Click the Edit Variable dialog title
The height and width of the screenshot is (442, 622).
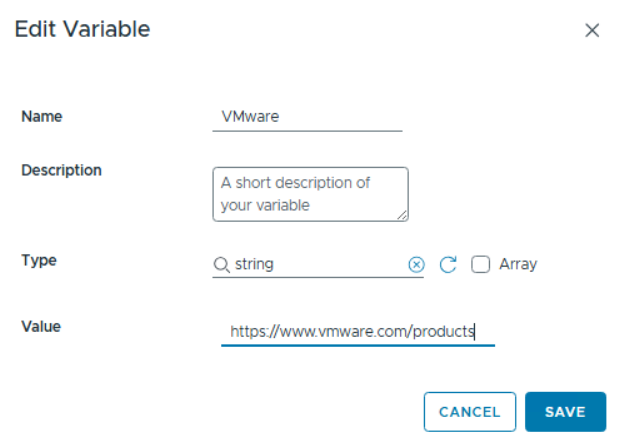click(82, 29)
